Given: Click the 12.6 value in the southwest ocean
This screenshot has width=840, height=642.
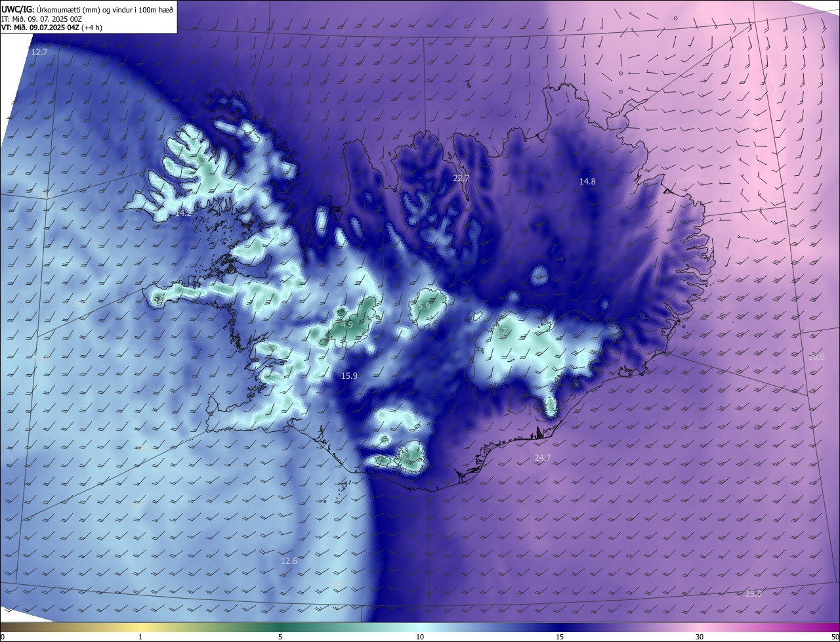Looking at the screenshot, I should coord(289,561).
